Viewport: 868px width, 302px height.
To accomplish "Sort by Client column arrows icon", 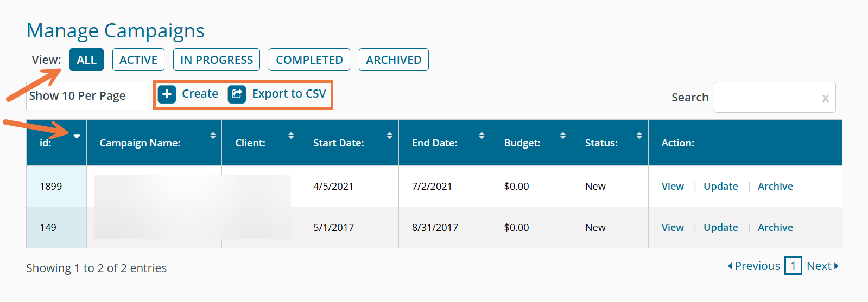I will click(291, 136).
